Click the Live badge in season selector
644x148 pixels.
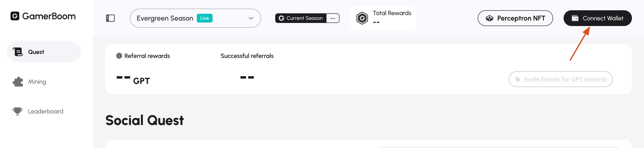pos(204,18)
